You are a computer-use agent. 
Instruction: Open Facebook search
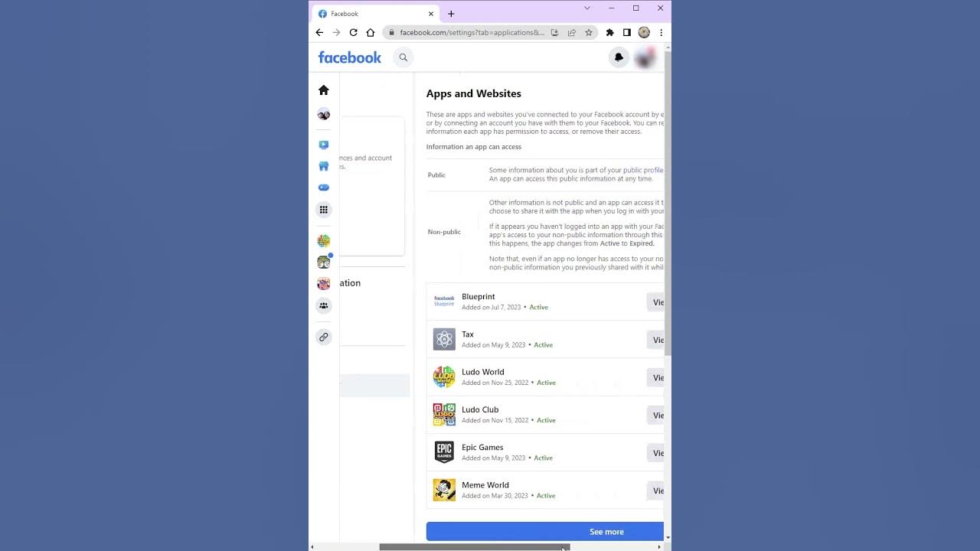point(403,57)
